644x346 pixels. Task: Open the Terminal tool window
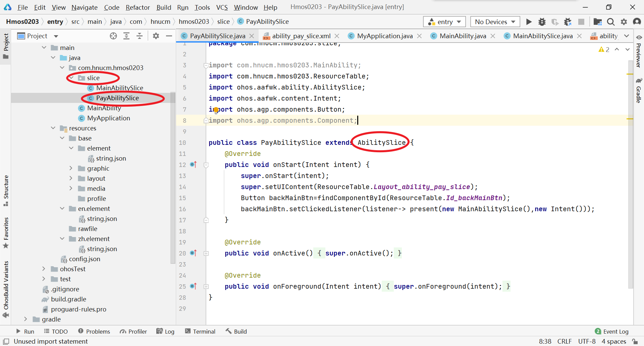coord(200,331)
